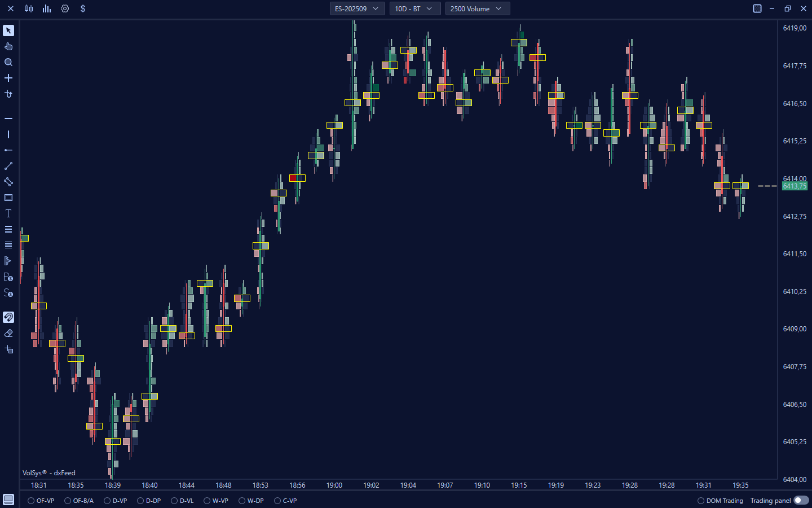Select the crosshair cursor tool
Viewport: 812px width, 508px height.
[8, 78]
